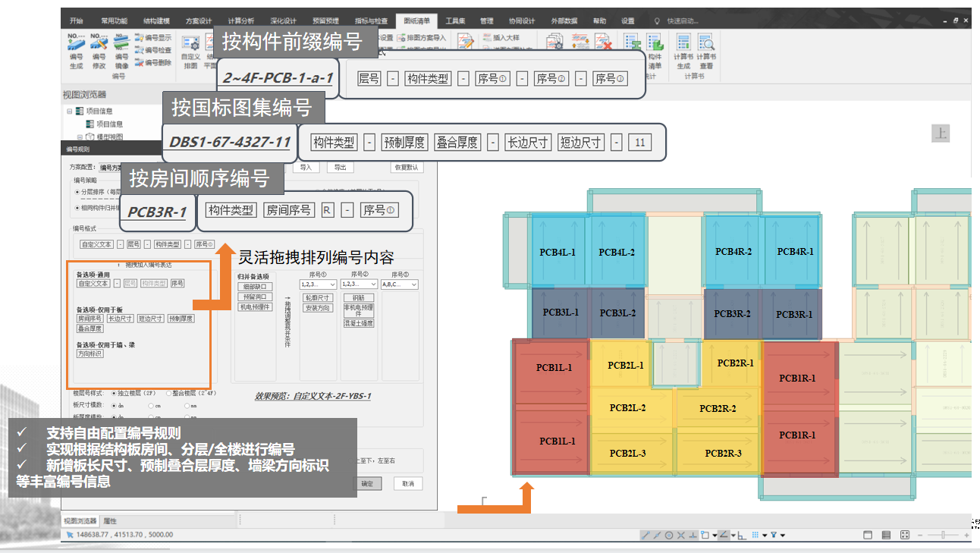
Task: Collapse the 项目信息 tree node
Action: (69, 112)
